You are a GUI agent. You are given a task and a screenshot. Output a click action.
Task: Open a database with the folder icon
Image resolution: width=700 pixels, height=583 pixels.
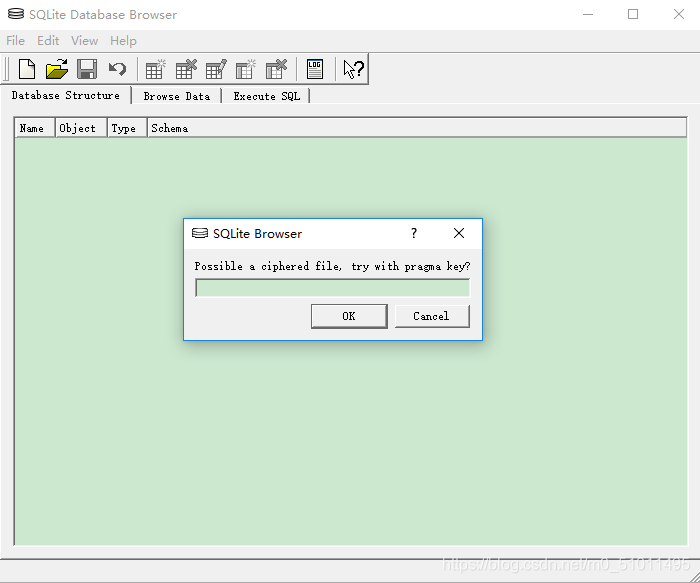(57, 69)
